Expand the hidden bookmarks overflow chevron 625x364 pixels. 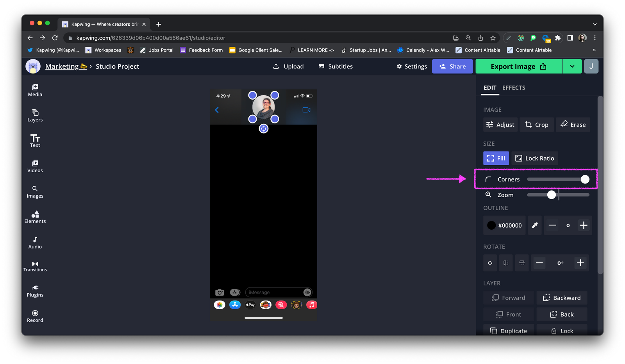click(x=594, y=50)
